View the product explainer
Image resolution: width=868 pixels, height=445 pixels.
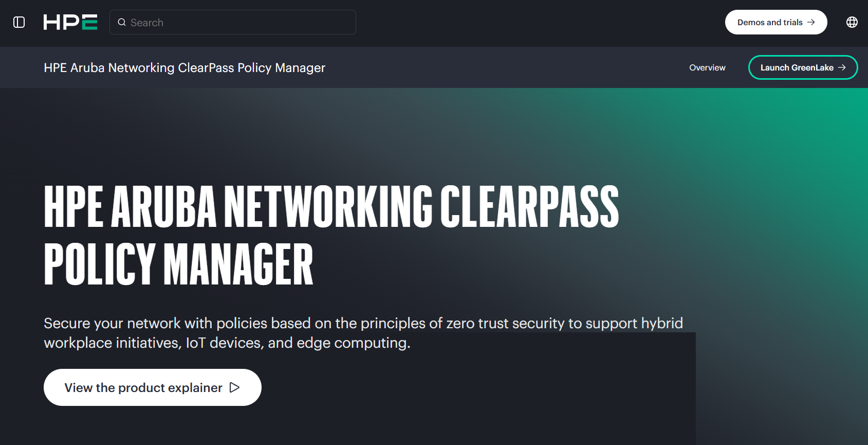click(x=153, y=387)
